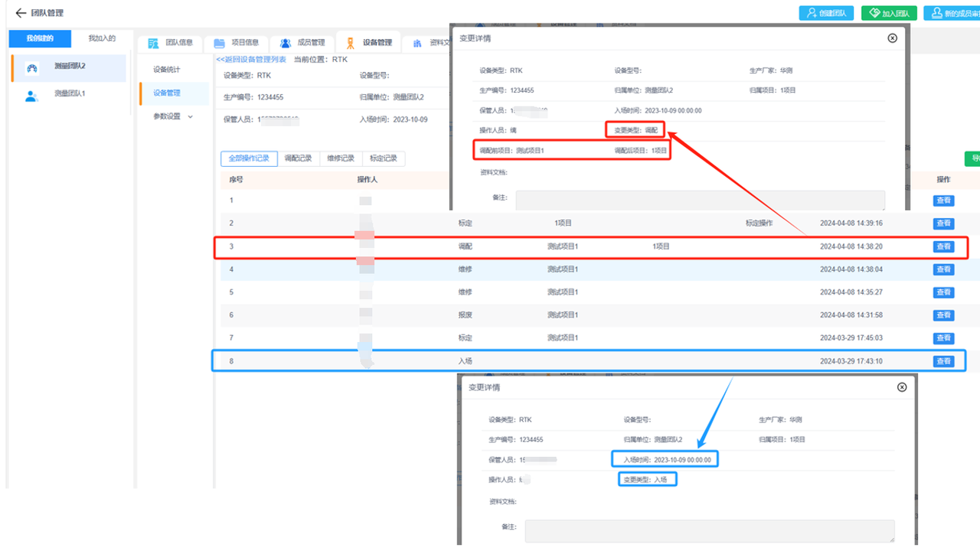Close the upper 变更详情 dialog
The image size is (980, 548).
(x=892, y=38)
